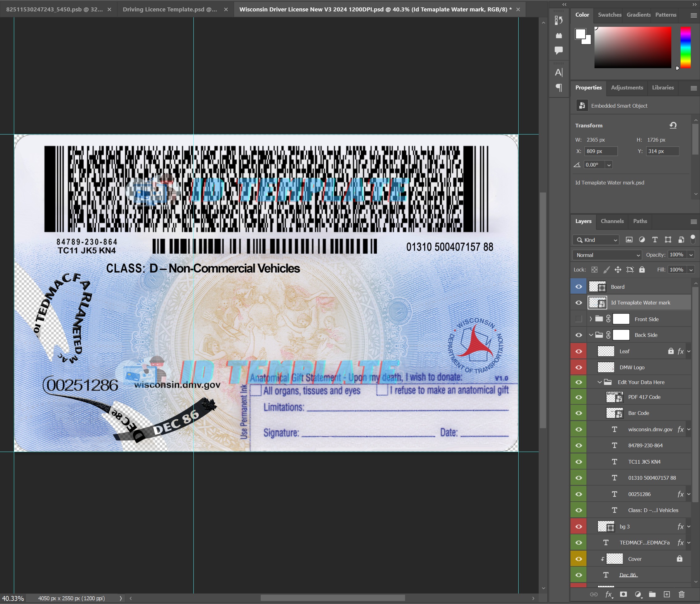Collapse the Edit Your Data Here group
This screenshot has width=700, height=604.
click(599, 383)
